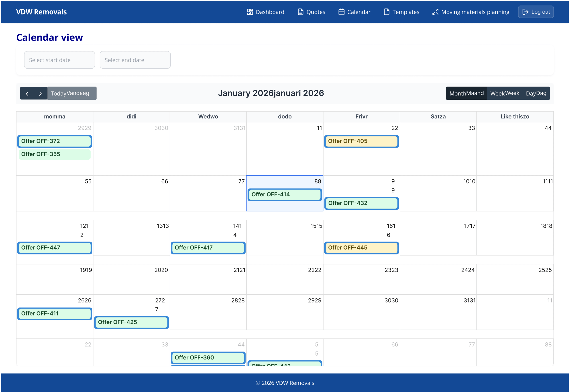Go to the Calendar nav item

pyautogui.click(x=354, y=12)
